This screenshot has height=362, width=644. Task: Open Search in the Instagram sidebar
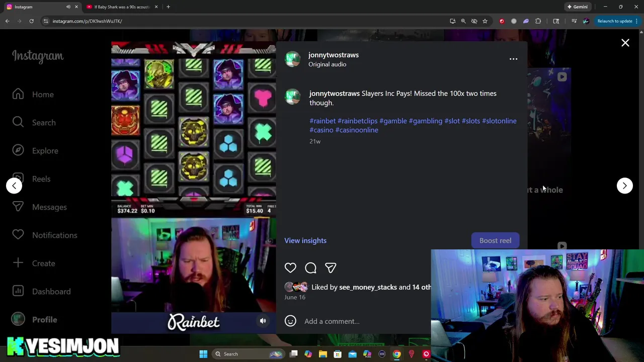(x=34, y=123)
